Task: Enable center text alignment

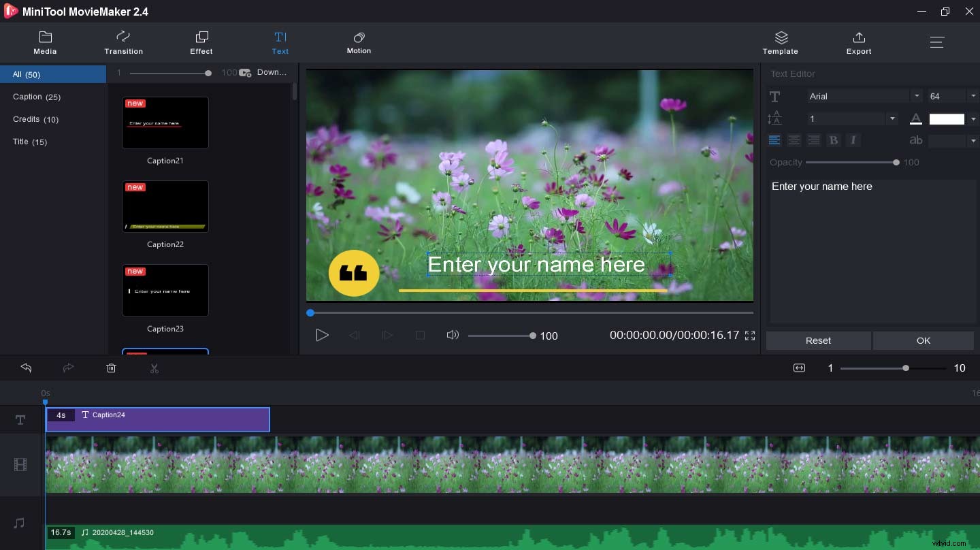Action: (x=794, y=140)
